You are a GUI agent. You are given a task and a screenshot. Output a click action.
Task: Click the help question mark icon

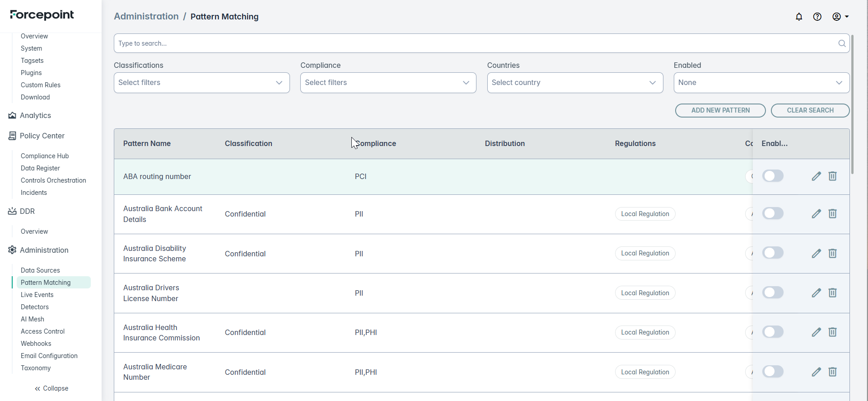[817, 17]
